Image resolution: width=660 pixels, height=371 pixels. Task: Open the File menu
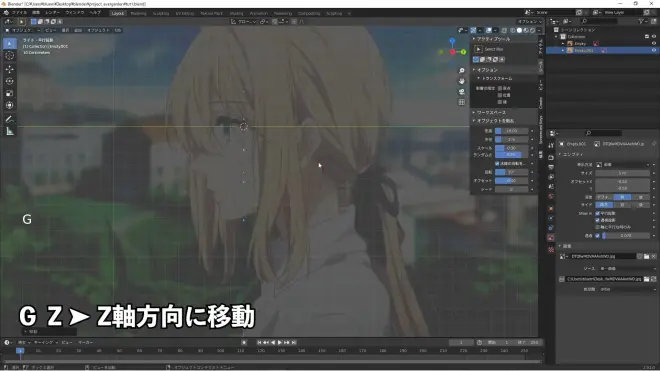click(x=19, y=13)
